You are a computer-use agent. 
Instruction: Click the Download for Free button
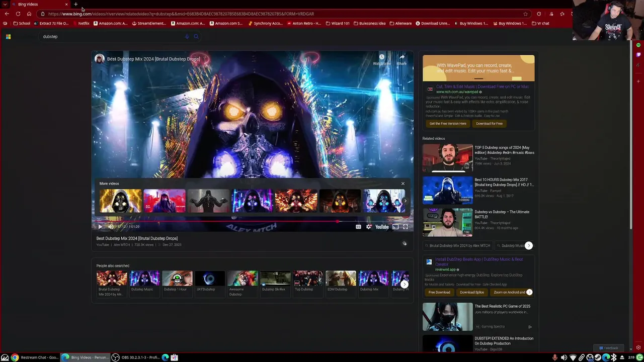click(x=489, y=123)
